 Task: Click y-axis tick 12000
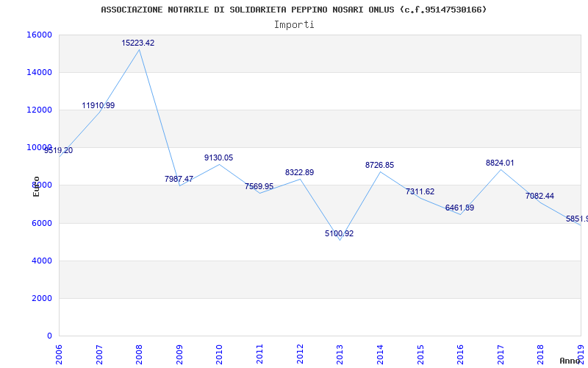tap(40, 110)
